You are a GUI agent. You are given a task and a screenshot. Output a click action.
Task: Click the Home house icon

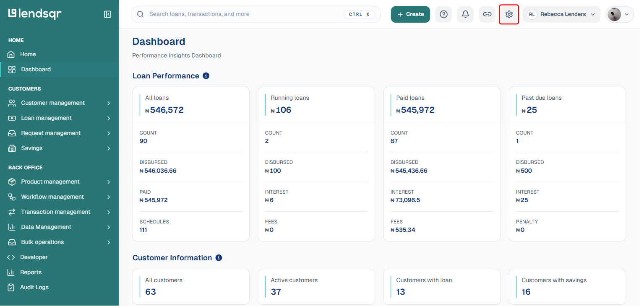tap(11, 54)
